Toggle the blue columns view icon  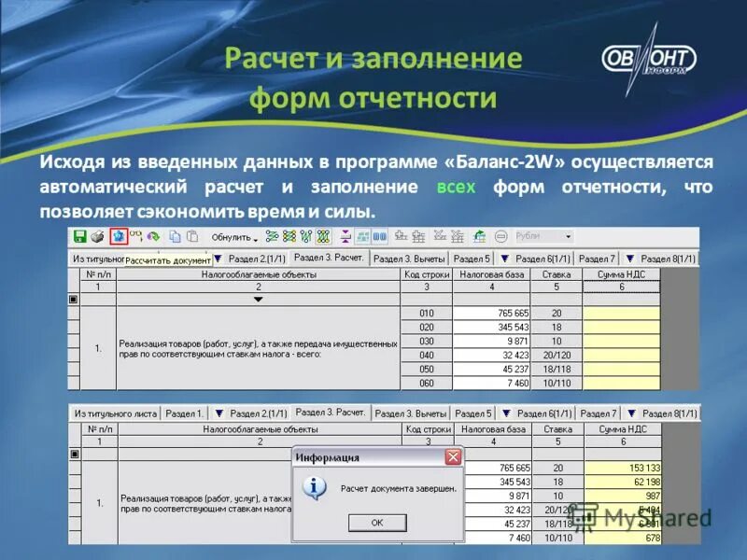[380, 236]
